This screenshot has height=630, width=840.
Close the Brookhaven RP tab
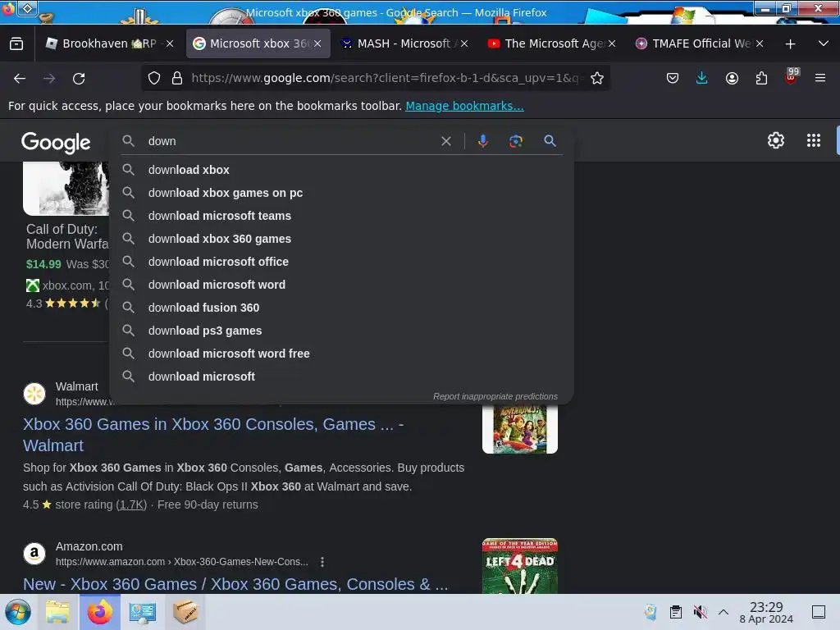[170, 43]
